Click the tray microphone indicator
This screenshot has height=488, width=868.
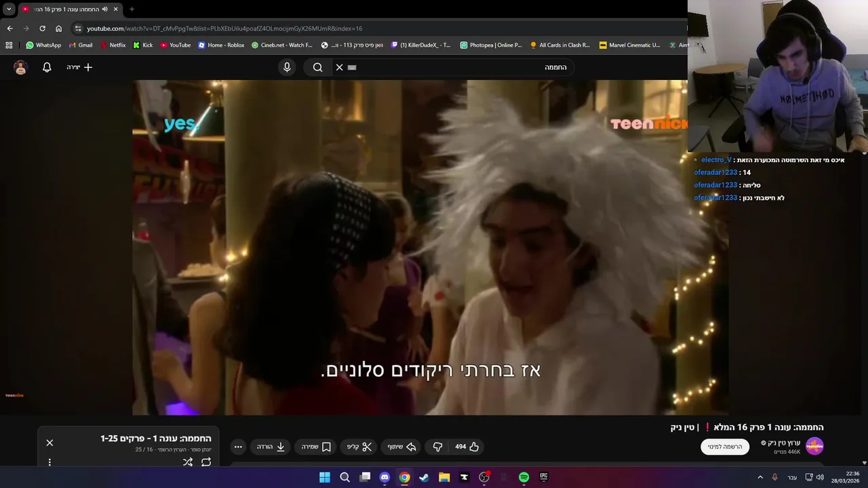[x=774, y=477]
